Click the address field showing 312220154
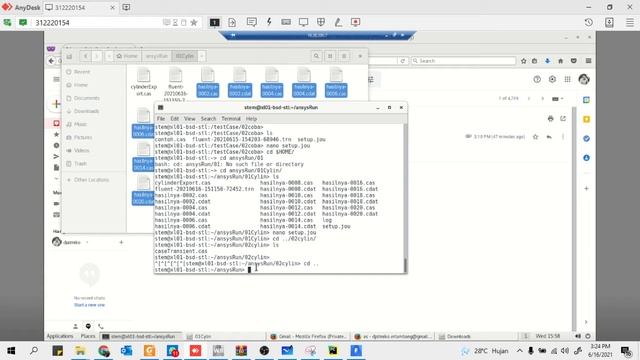The width and height of the screenshot is (640, 360). tap(98, 22)
